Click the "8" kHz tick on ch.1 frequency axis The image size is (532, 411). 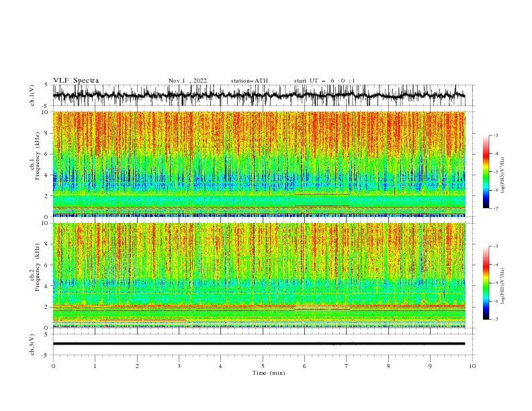coord(47,133)
